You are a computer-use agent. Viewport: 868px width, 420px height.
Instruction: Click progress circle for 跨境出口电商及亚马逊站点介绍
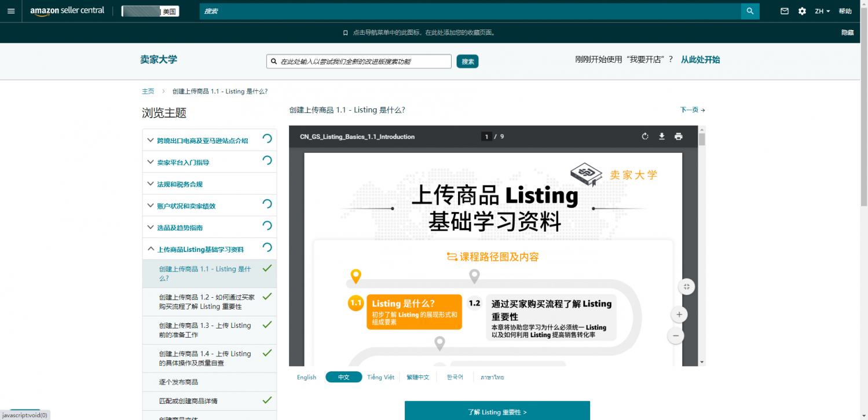coord(267,138)
